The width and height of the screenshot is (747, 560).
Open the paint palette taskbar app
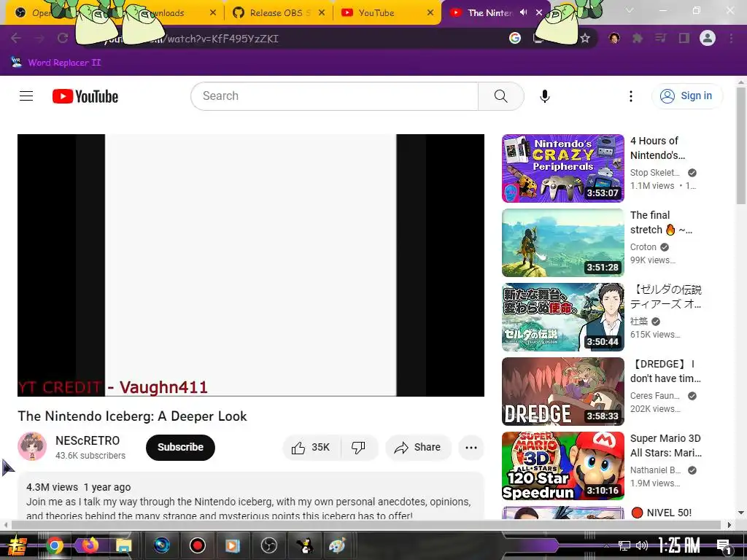tap(337, 545)
